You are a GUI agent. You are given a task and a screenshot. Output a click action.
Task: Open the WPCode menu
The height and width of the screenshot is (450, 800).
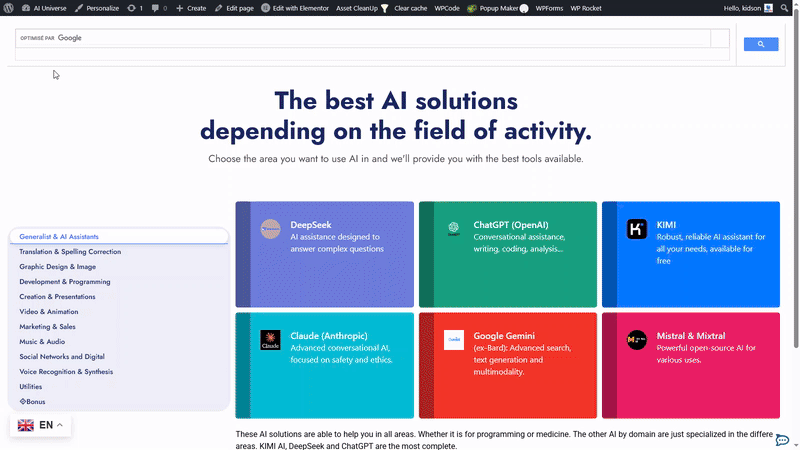pos(447,8)
